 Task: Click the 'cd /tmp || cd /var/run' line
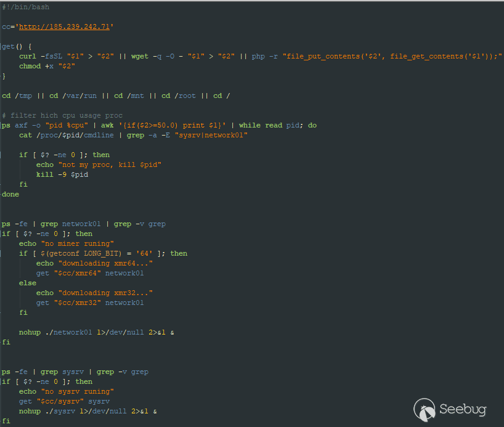click(116, 96)
